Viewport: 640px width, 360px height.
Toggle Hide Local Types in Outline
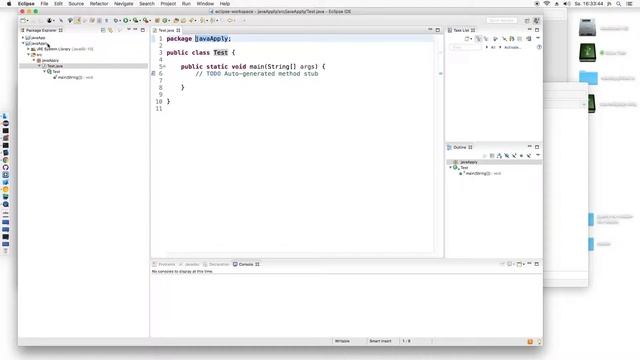529,156
